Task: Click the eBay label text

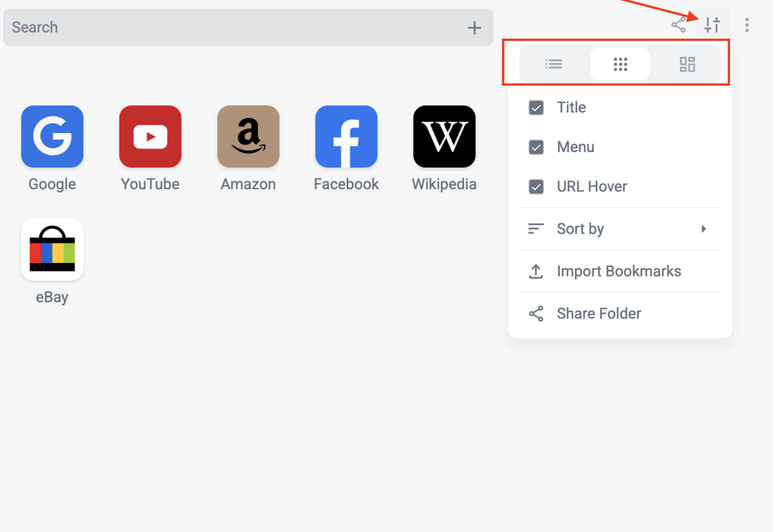Action: (x=52, y=297)
